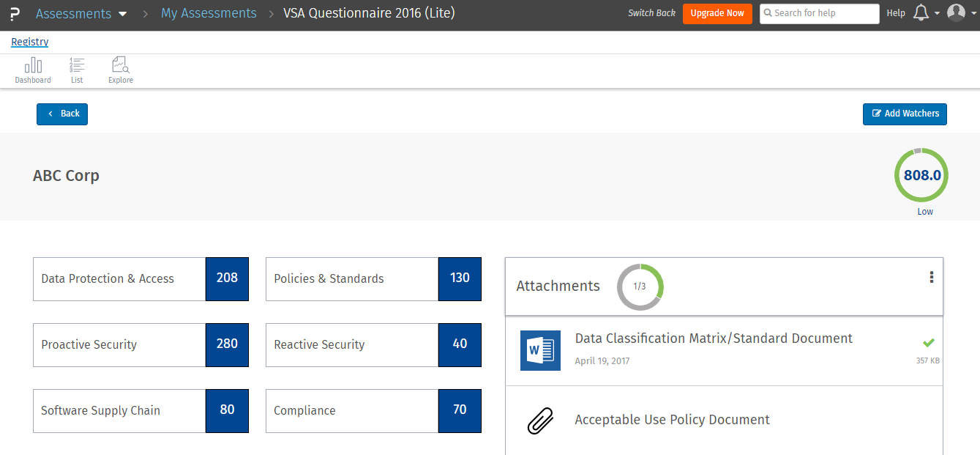Select the Registry tab

pos(30,42)
